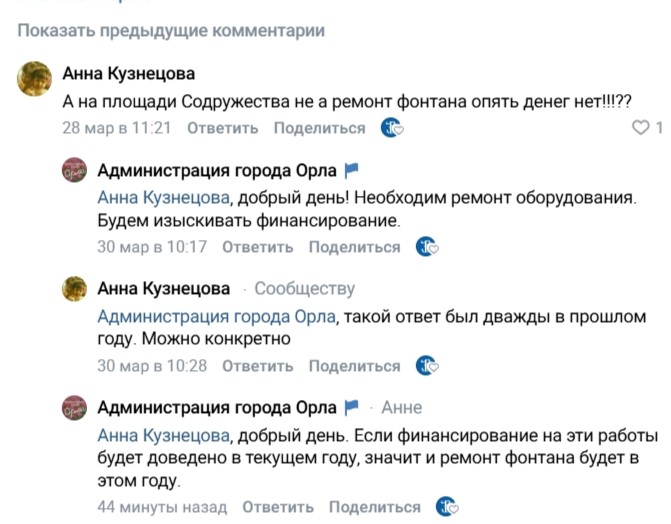
Task: Click blue reaction icon on 44 минуты назад reply
Action: pos(448,507)
